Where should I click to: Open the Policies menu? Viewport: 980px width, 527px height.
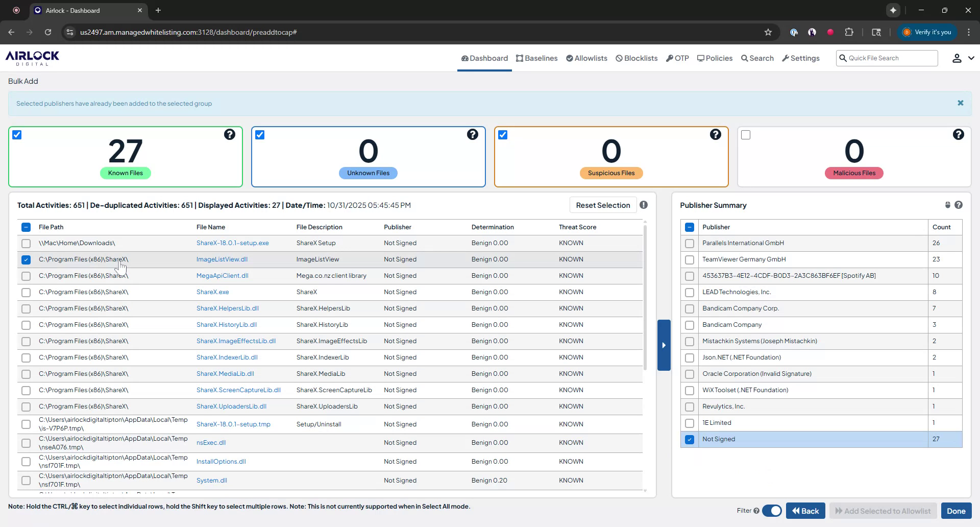pos(715,58)
